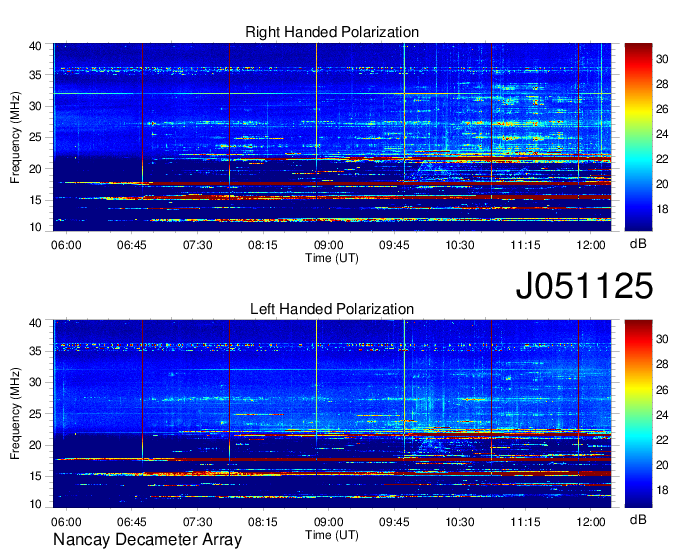The height and width of the screenshot is (552, 680).
Task: Click the "30" dB tick on Left Handed colorbar
Action: (662, 339)
